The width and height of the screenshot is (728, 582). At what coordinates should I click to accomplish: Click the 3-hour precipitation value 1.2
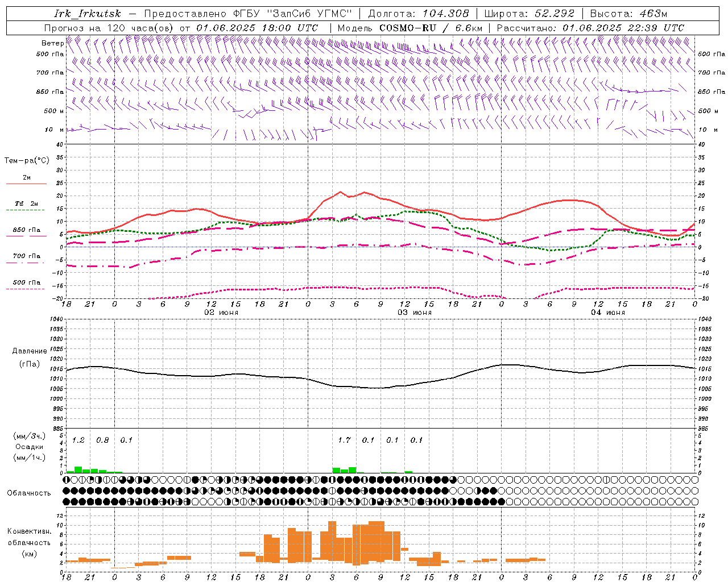click(x=78, y=440)
